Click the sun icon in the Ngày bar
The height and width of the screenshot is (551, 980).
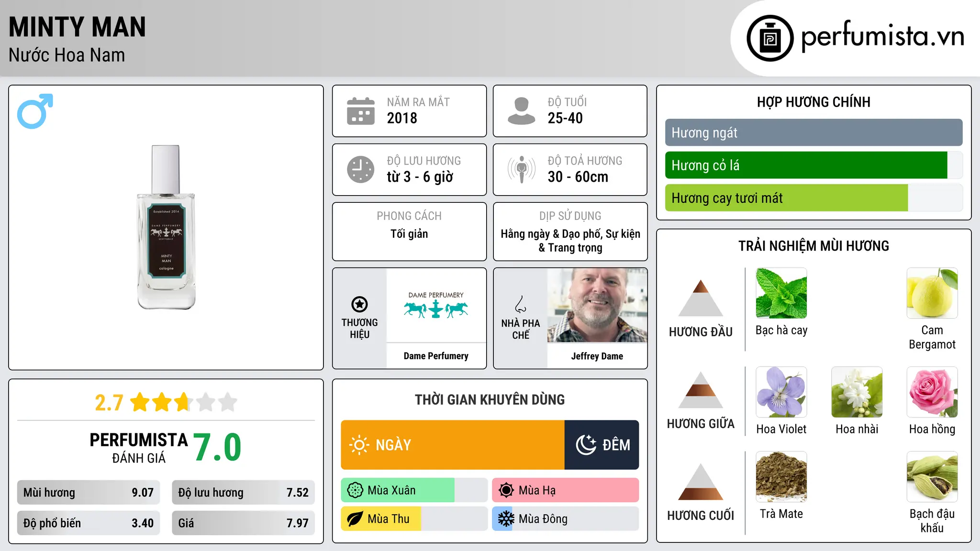coord(359,445)
